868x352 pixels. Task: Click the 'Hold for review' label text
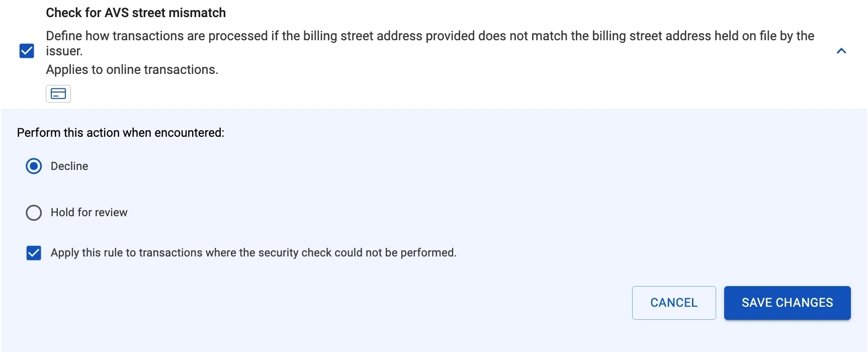89,213
